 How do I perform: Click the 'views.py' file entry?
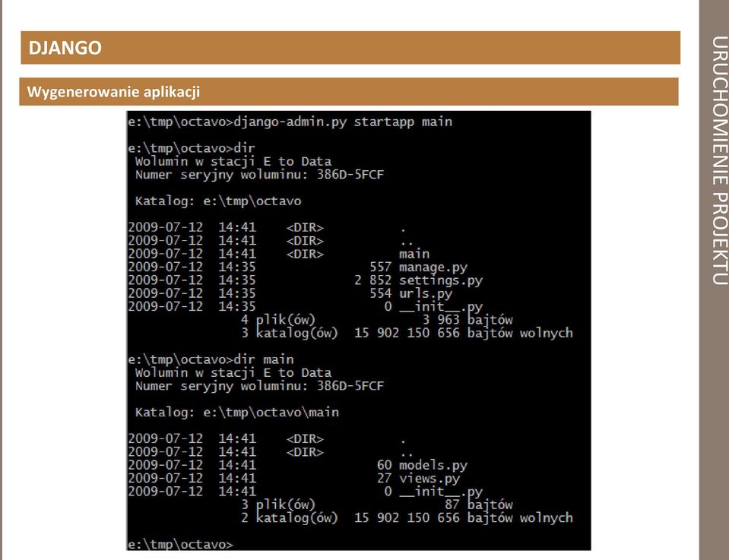[x=429, y=478]
